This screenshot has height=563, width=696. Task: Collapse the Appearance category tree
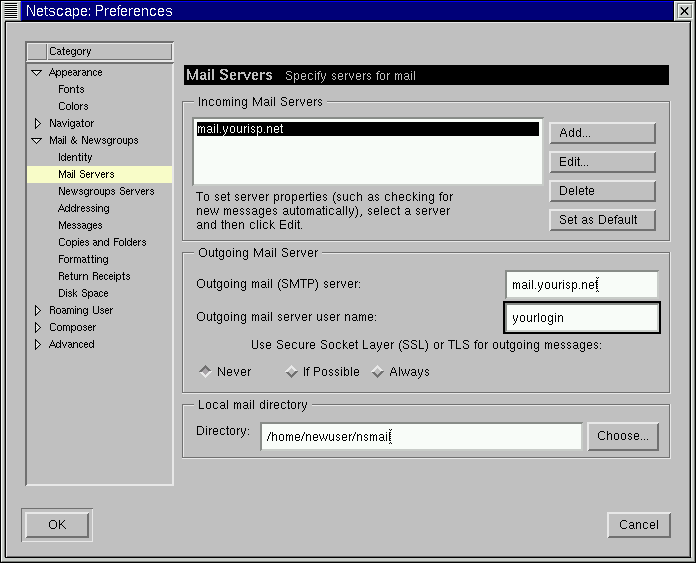pyautogui.click(x=37, y=73)
